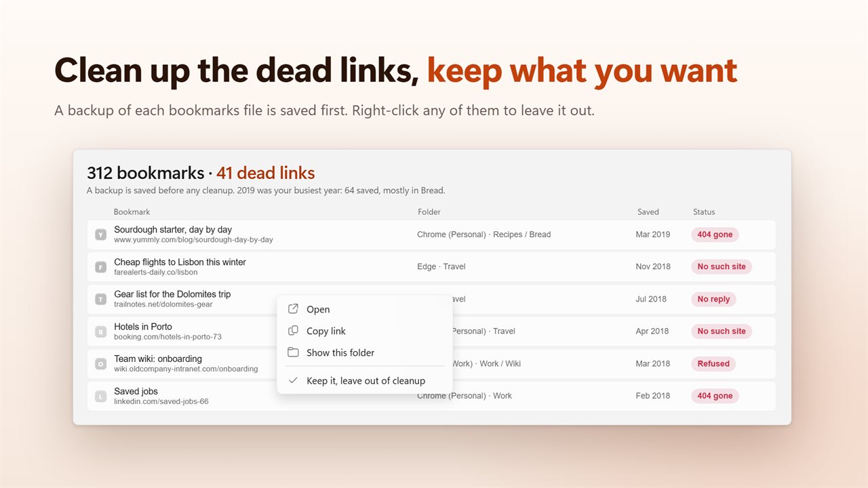Image resolution: width=868 pixels, height=488 pixels.
Task: Click the '404 gone' badge on Saved jobs row
Action: (x=715, y=396)
